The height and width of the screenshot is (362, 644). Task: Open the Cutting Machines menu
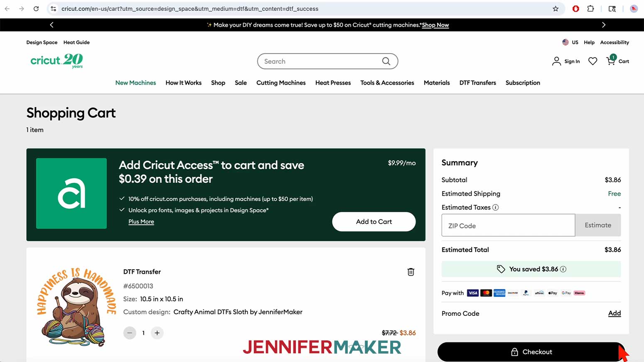(x=281, y=83)
